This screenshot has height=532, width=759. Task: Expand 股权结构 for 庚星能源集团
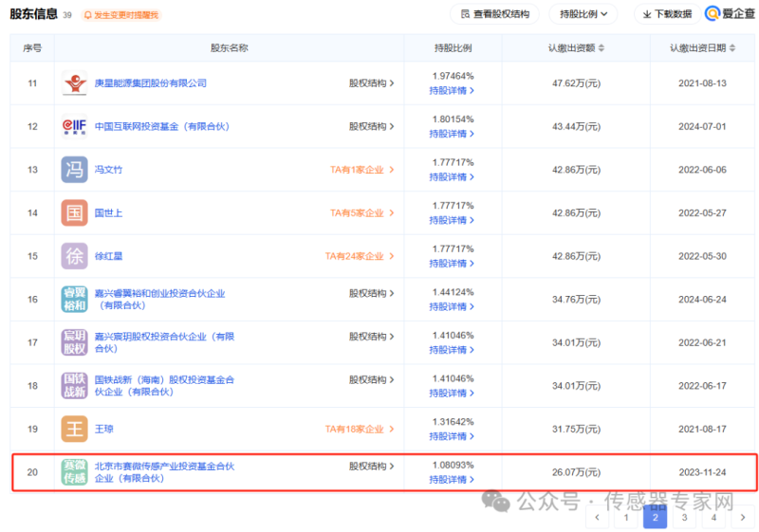[371, 83]
